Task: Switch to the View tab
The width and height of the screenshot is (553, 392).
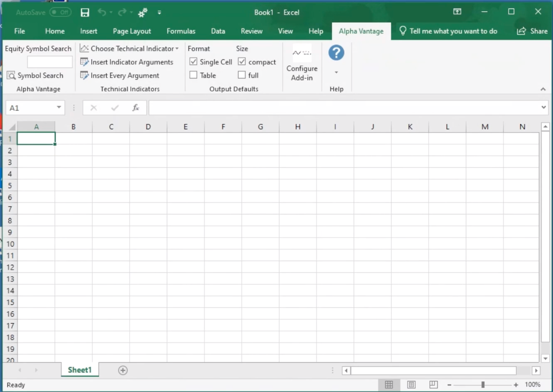Action: pos(285,31)
